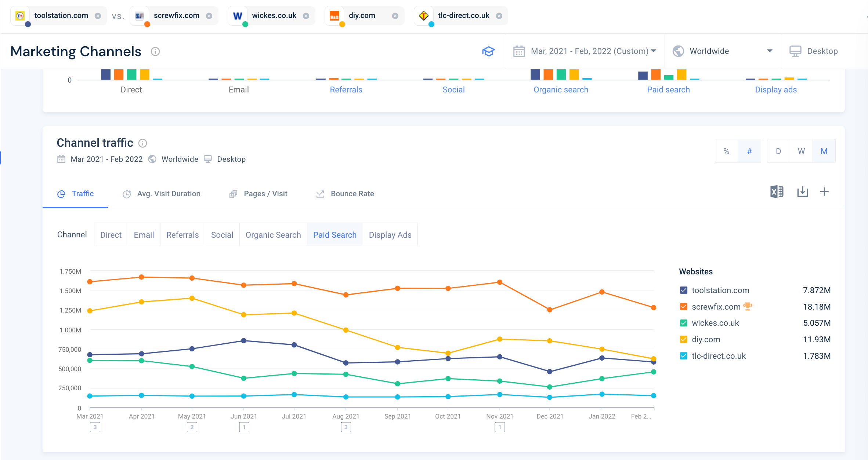Download the chart as an image
Viewport: 868px width, 460px height.
tap(802, 192)
